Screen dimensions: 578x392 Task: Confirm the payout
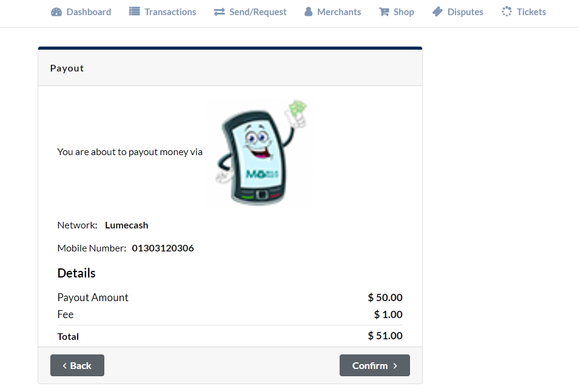[374, 365]
